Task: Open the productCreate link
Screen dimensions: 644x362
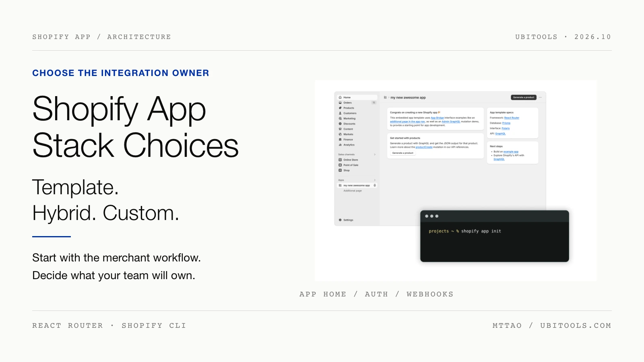Action: point(424,147)
